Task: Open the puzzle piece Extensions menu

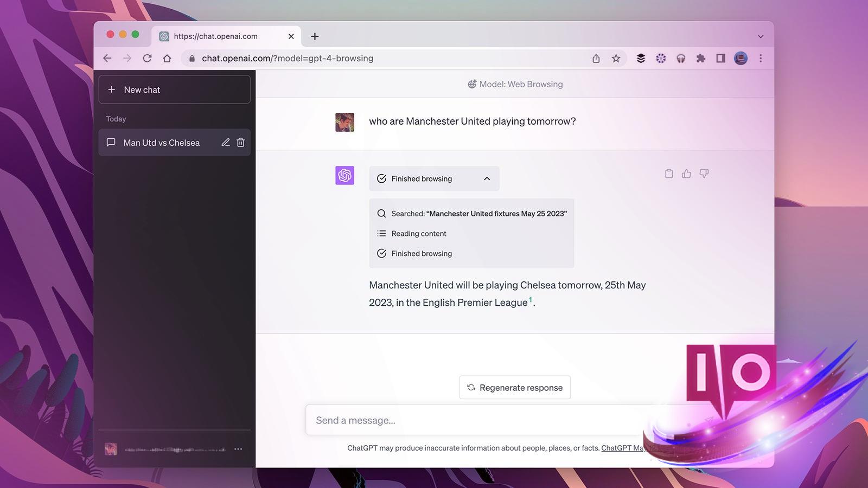Action: pyautogui.click(x=701, y=58)
